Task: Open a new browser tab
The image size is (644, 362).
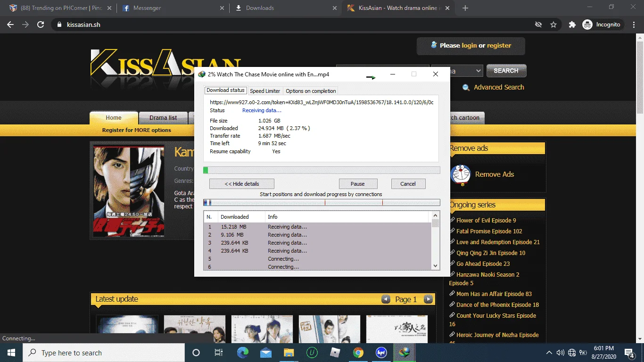Action: coord(465,8)
